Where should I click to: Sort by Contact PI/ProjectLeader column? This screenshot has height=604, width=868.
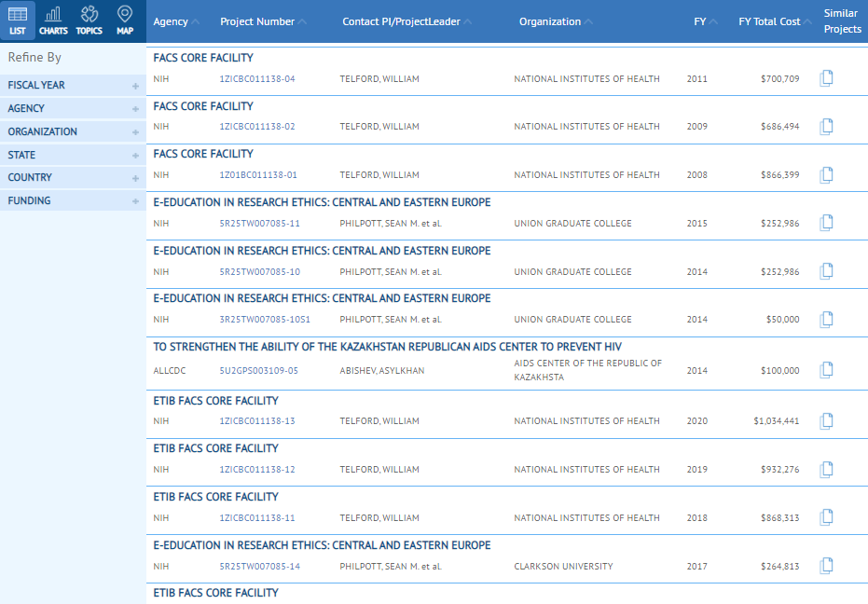pyautogui.click(x=406, y=21)
